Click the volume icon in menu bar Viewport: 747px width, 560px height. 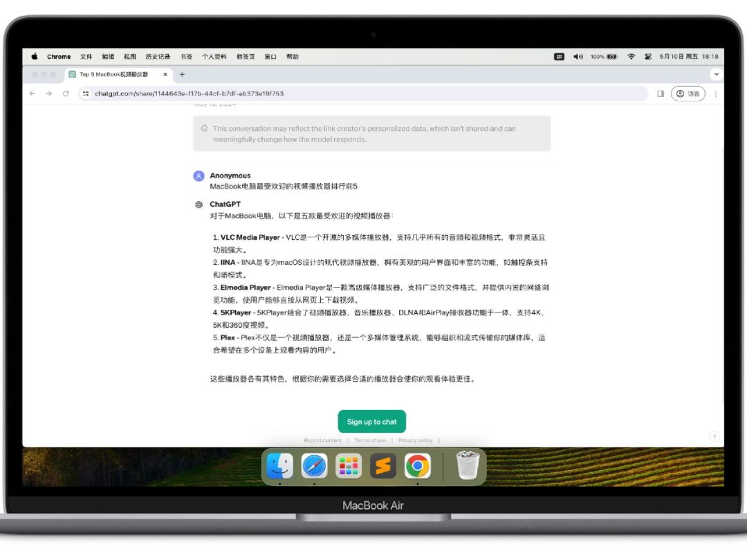click(578, 57)
